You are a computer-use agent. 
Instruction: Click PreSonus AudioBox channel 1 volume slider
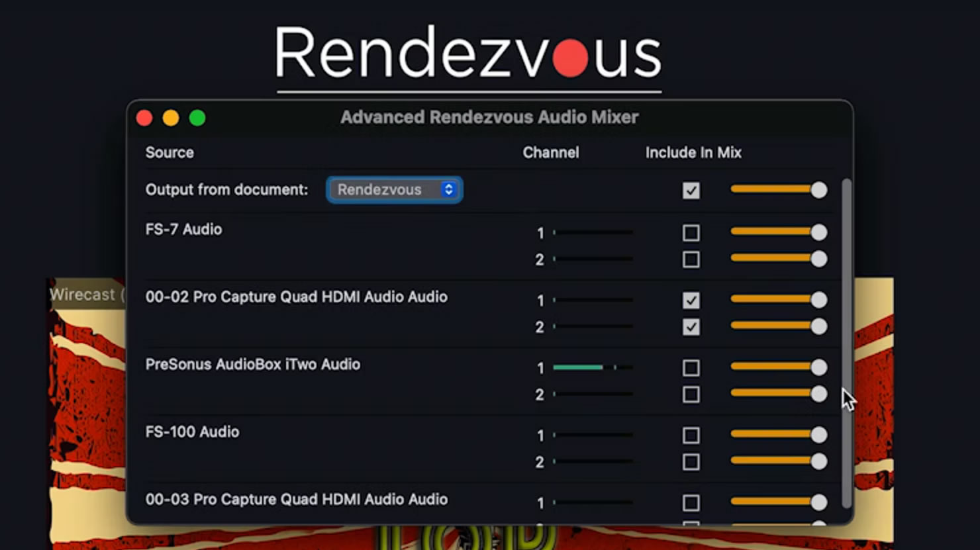pos(779,367)
